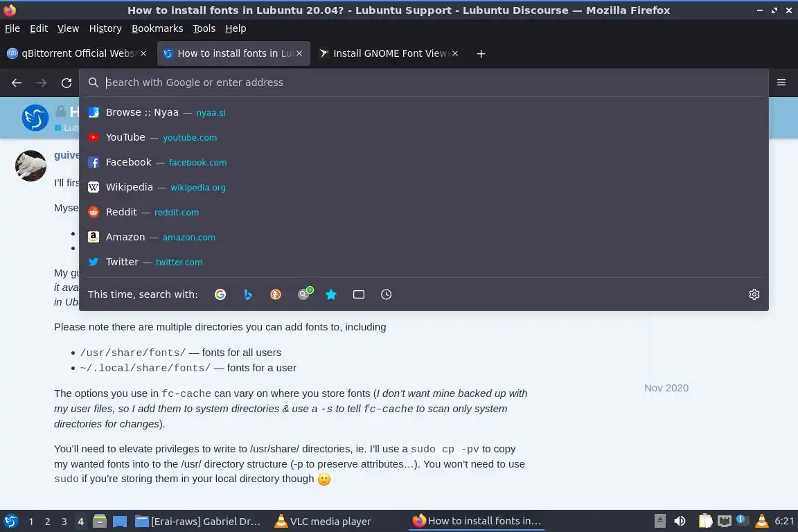The width and height of the screenshot is (798, 532).
Task: Select the Bookmarks star search shortcut
Action: (x=331, y=294)
